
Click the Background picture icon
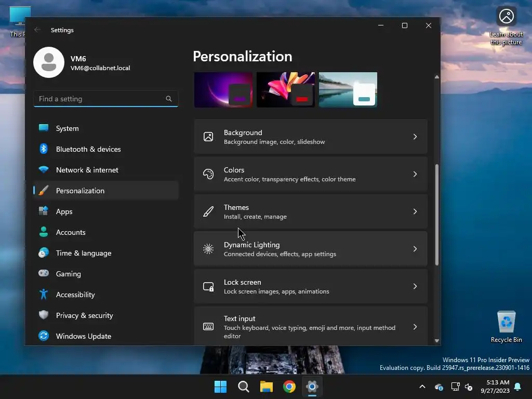(x=208, y=137)
